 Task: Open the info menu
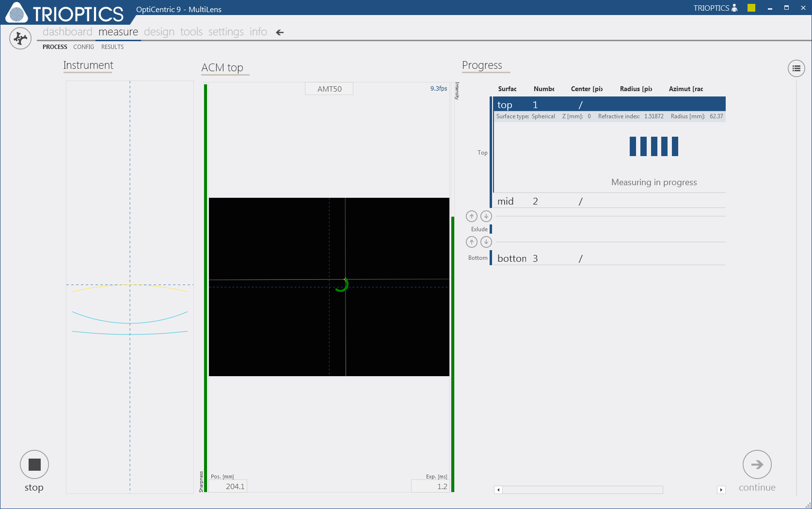258,32
